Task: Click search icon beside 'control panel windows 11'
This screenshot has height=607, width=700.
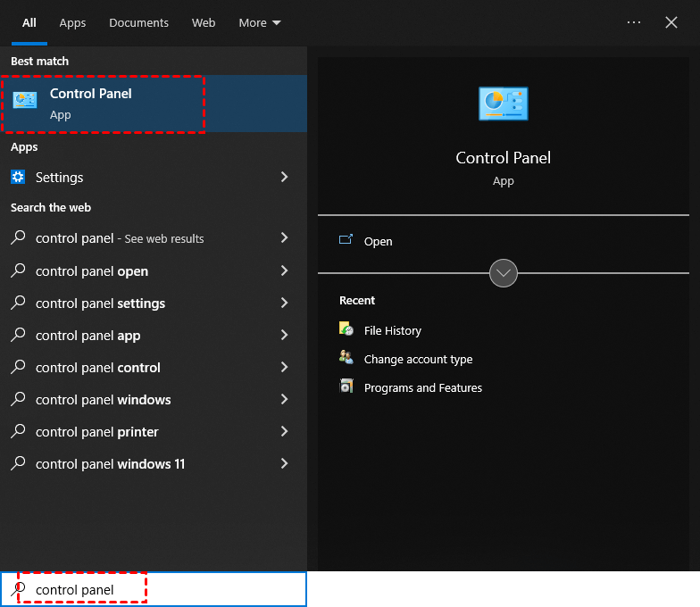Action: pyautogui.click(x=18, y=463)
